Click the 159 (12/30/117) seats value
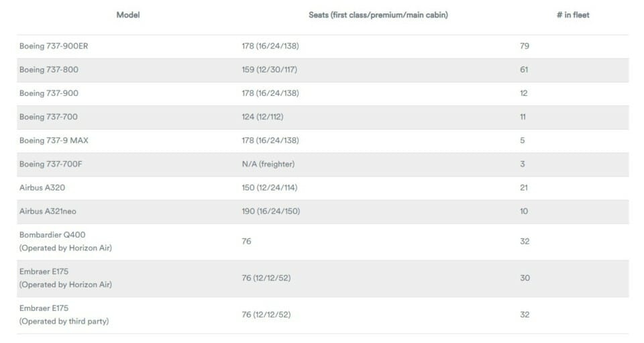 (x=270, y=70)
